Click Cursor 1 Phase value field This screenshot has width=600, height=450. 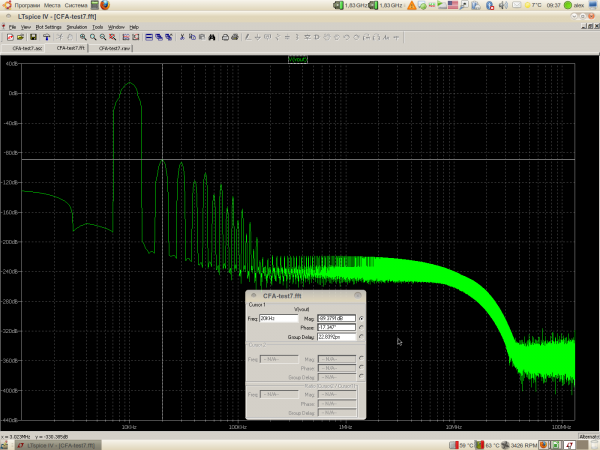(337, 328)
